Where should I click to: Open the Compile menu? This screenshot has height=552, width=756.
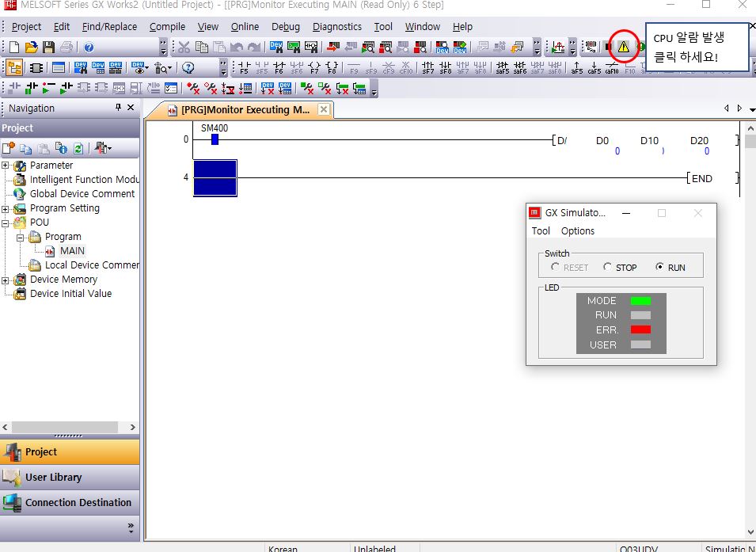click(x=167, y=27)
